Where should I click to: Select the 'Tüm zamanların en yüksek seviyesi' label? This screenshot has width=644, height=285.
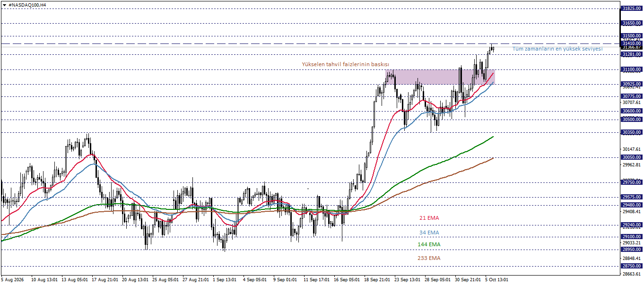click(x=557, y=49)
